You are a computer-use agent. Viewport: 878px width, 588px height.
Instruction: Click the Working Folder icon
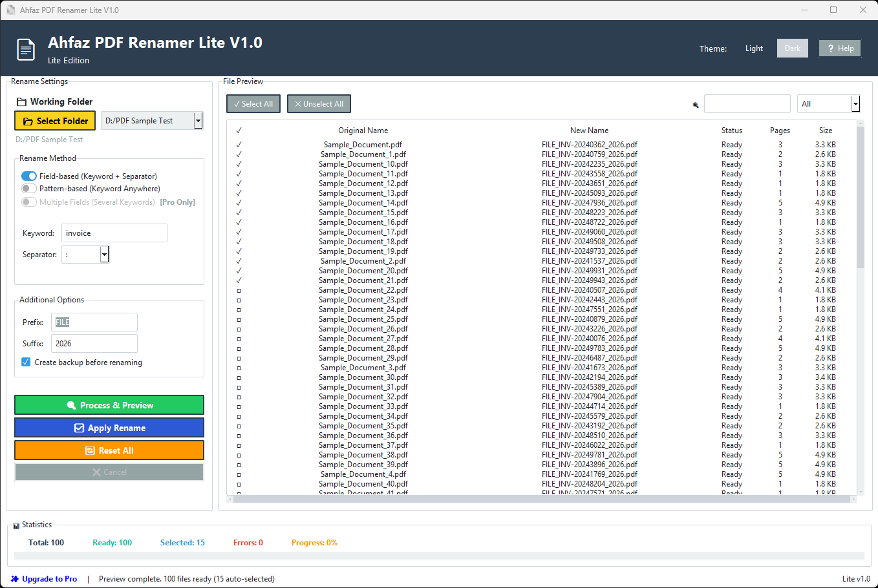coord(21,102)
